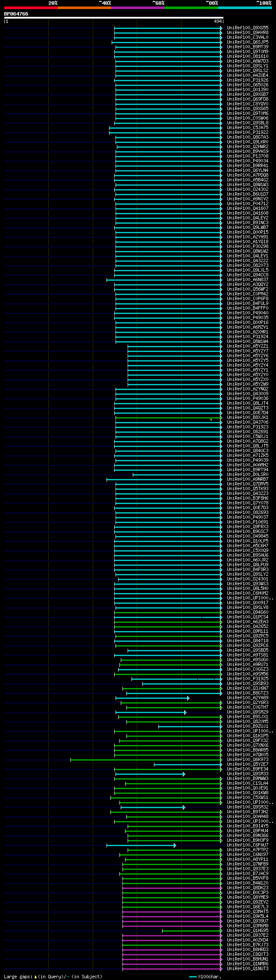Select the UniRef100_A4ZUE4 label
Screen dimensions: 276x980
pyautogui.click(x=248, y=75)
